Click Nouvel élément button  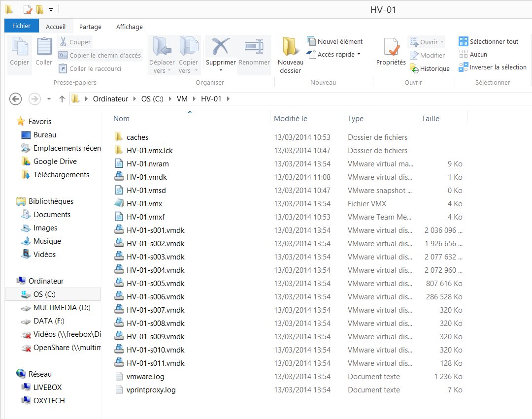click(x=335, y=42)
